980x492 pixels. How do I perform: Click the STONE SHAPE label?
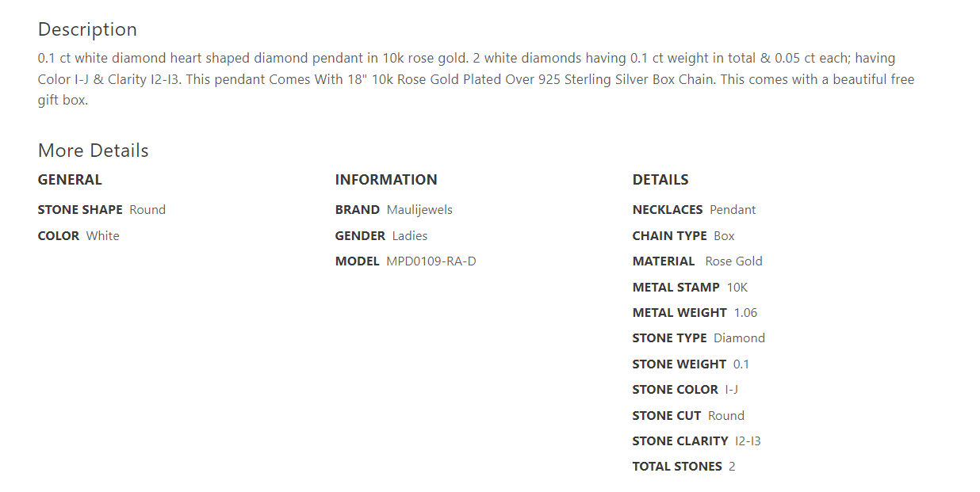click(80, 210)
